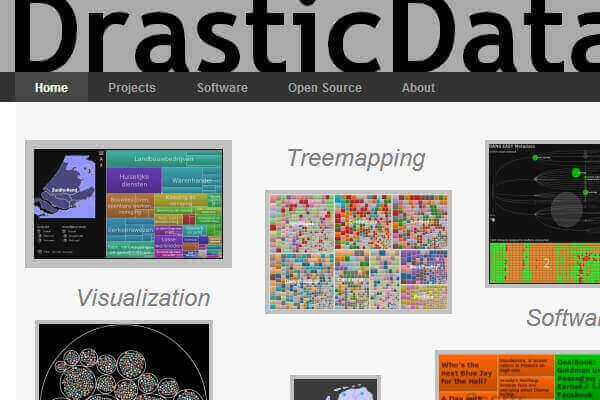Open the Software menu item
Viewport: 600px width, 400px height.
click(x=222, y=88)
